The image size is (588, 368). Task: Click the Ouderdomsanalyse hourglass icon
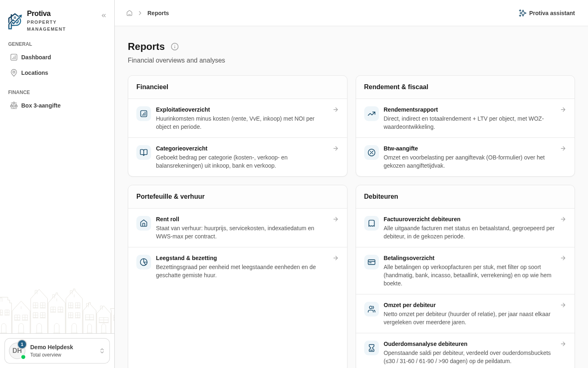372,348
